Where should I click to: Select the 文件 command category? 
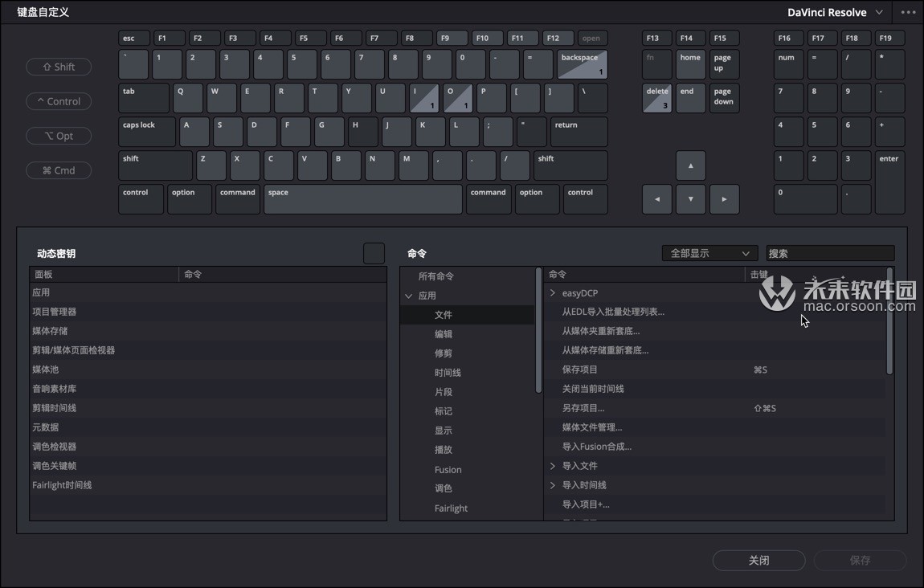[x=467, y=315]
